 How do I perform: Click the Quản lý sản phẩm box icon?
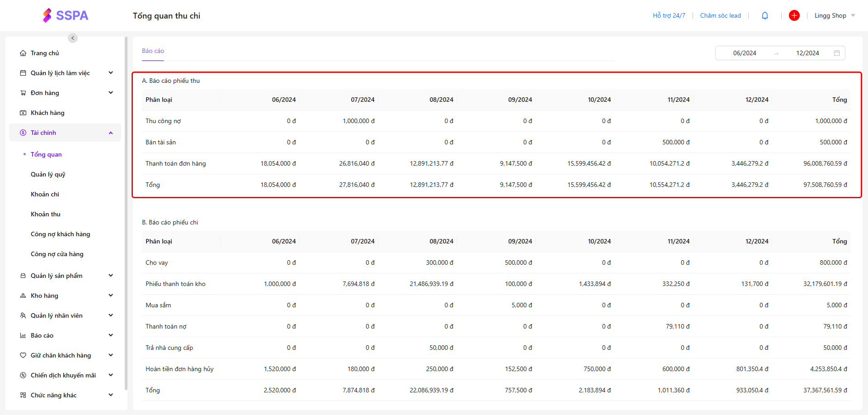(23, 276)
